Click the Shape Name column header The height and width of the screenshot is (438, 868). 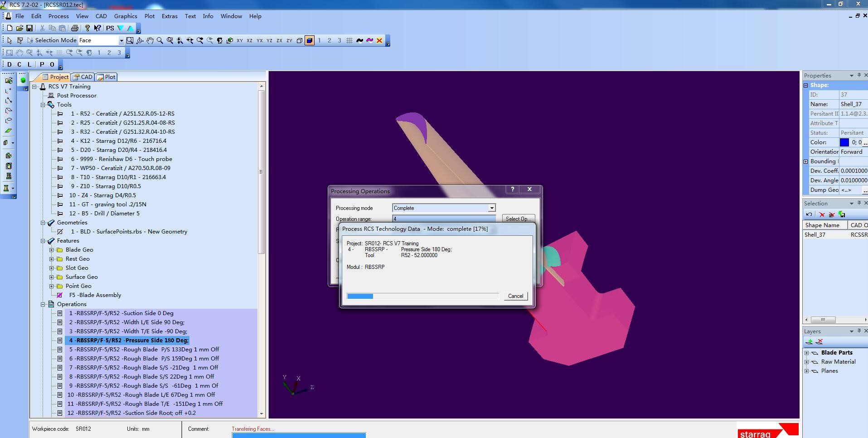tap(825, 225)
